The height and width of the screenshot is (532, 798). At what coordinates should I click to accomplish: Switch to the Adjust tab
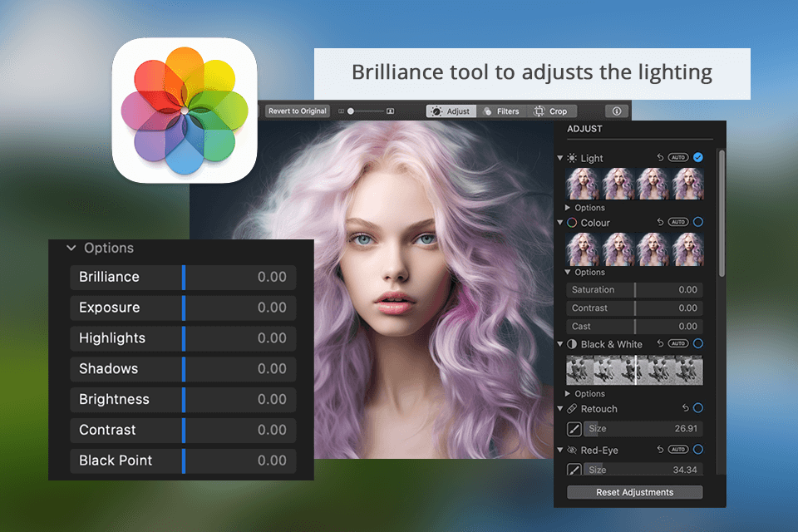point(451,111)
